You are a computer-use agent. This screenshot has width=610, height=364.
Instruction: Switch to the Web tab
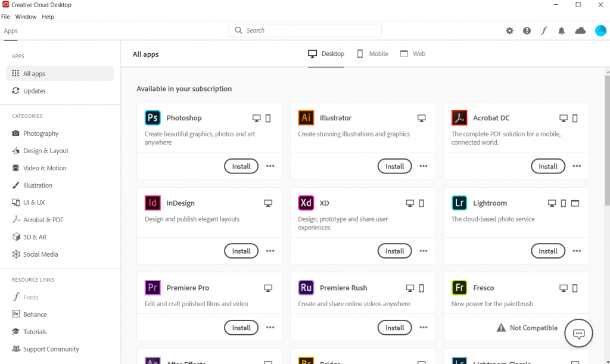coord(413,54)
